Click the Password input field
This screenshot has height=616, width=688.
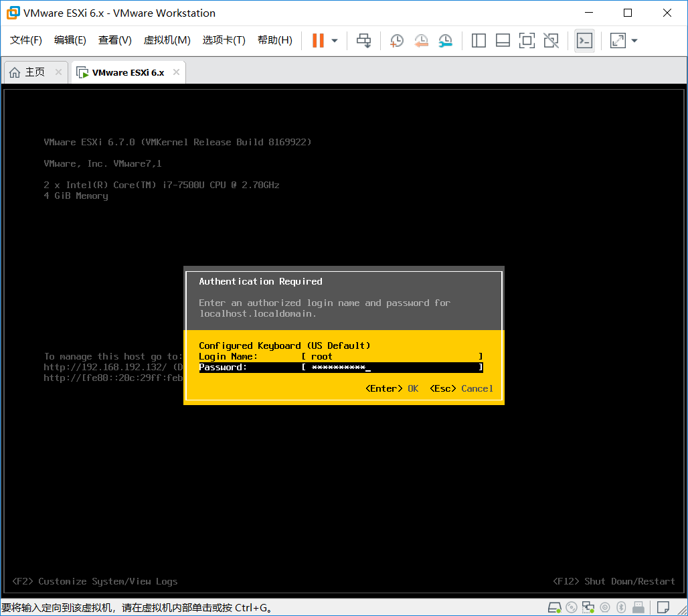click(392, 367)
